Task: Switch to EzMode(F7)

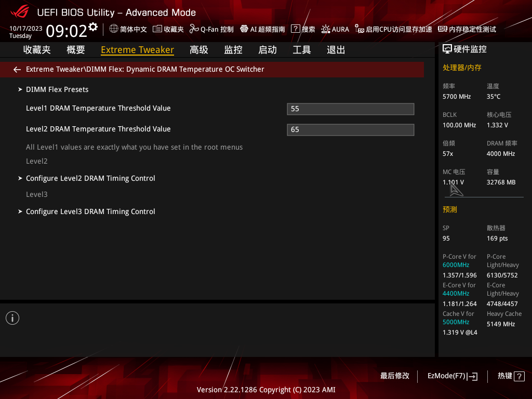Action: pos(452,376)
